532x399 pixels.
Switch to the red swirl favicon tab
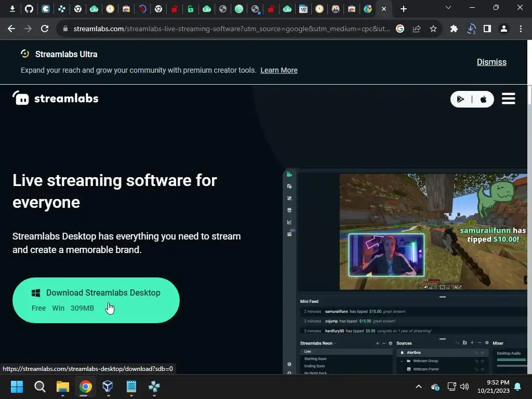pos(142,9)
